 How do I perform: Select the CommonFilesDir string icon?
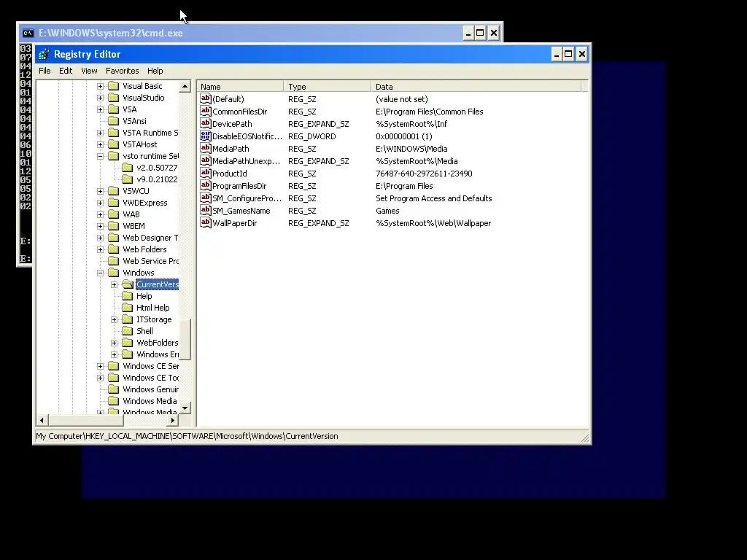pyautogui.click(x=205, y=111)
